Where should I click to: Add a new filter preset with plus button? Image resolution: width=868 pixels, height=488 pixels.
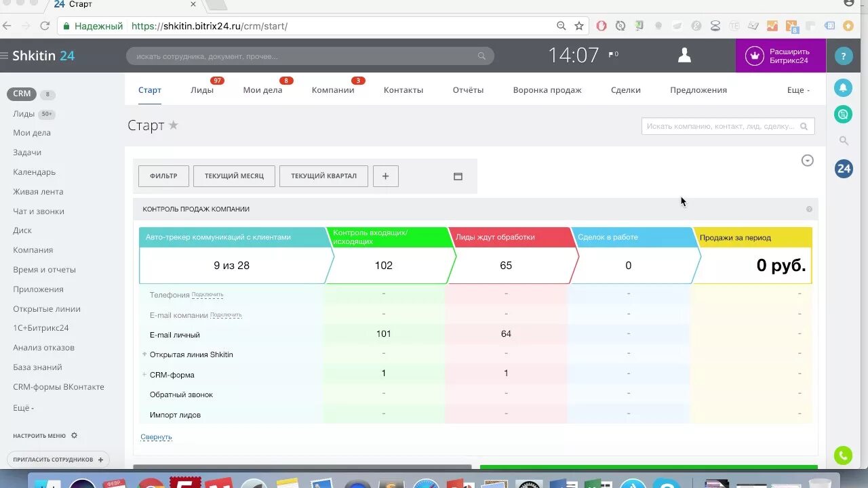pyautogui.click(x=385, y=176)
